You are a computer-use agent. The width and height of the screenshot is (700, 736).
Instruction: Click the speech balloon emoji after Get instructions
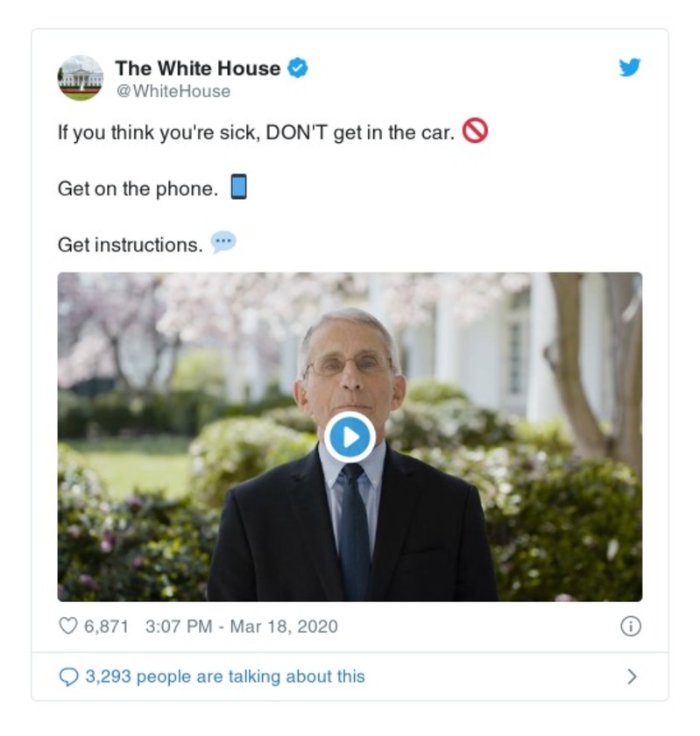(x=224, y=239)
